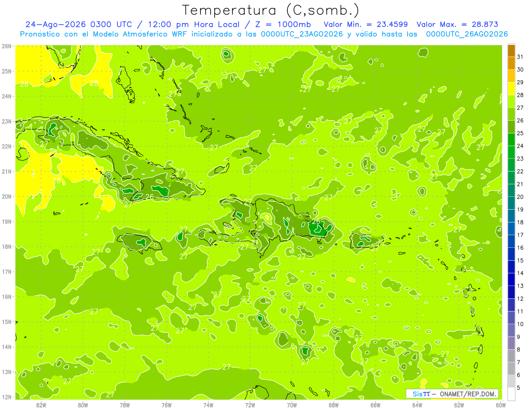Click the colorbar label '10'
532x411 pixels.
520,324
